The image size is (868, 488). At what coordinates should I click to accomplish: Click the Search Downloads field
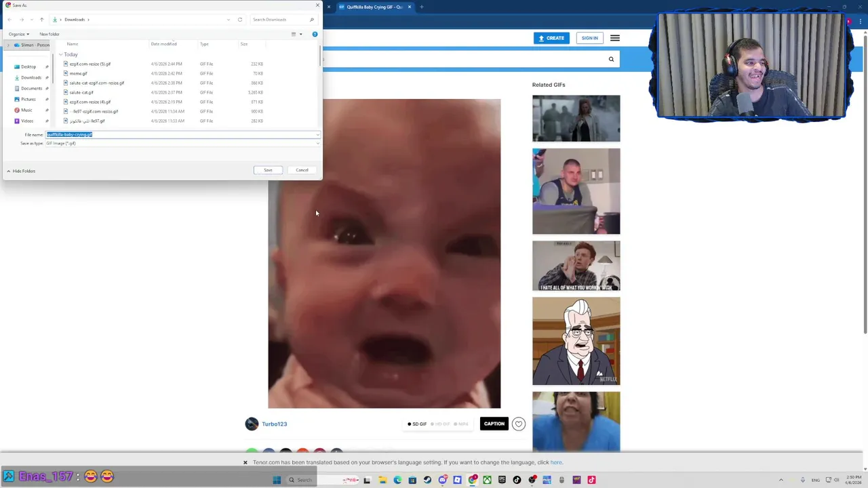[x=283, y=20]
